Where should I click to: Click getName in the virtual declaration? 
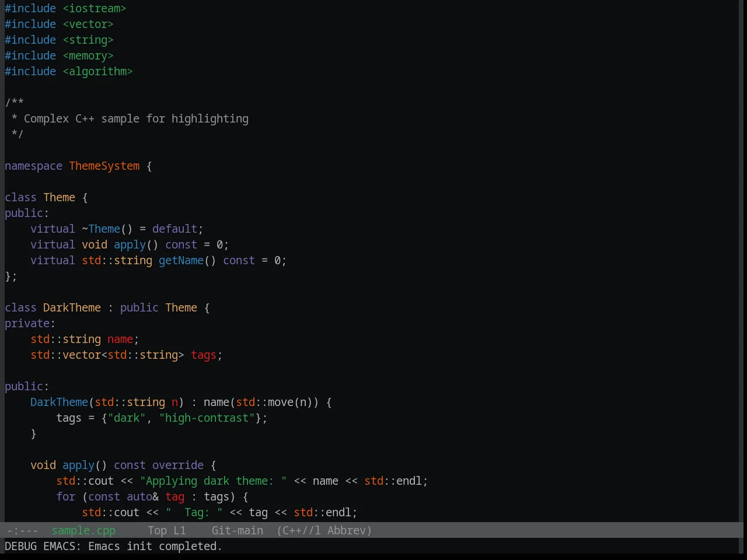pyautogui.click(x=181, y=260)
